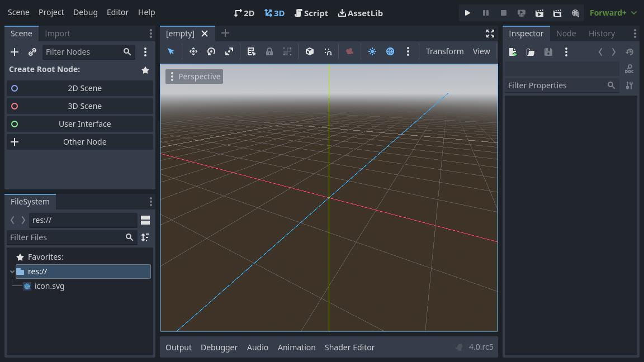This screenshot has height=362, width=644.
Task: Run the project with the play button
Action: [x=467, y=12]
